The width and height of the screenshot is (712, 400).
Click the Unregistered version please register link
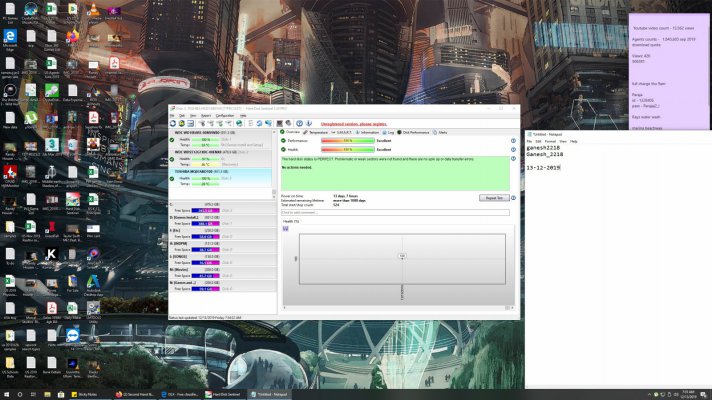(x=354, y=124)
